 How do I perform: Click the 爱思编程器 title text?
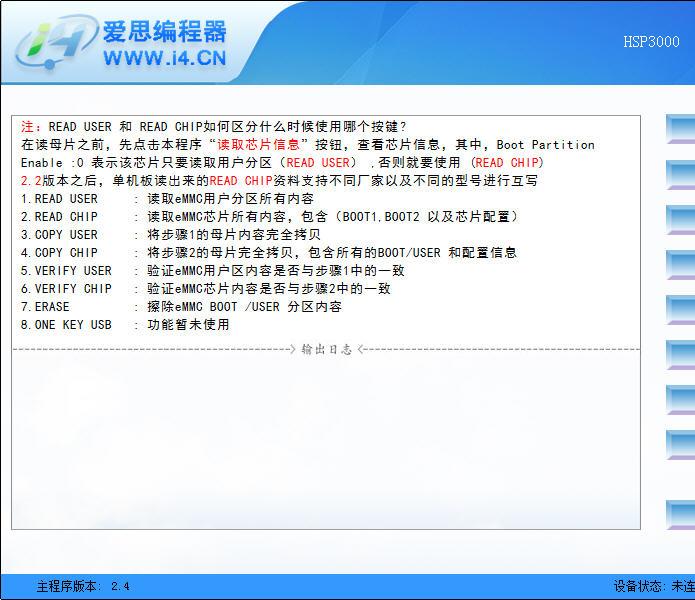165,31
